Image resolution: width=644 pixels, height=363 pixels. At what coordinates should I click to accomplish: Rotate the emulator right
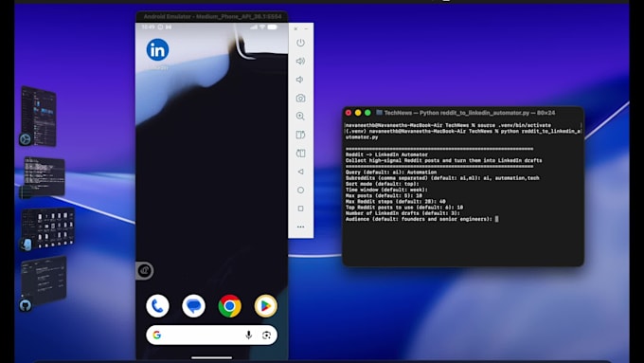[300, 154]
